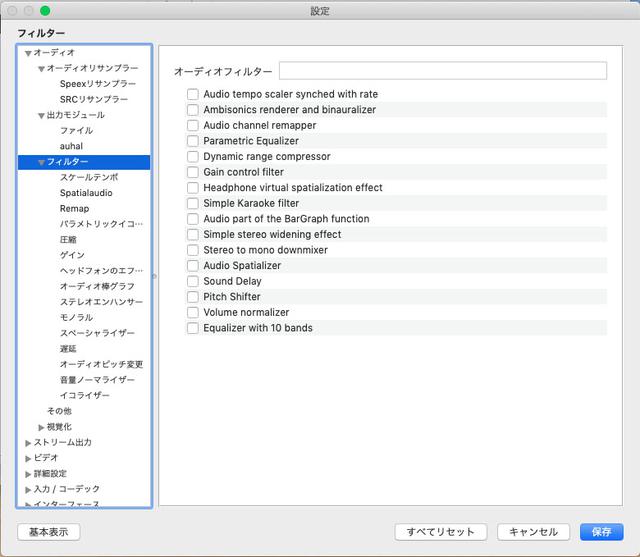Image resolution: width=640 pixels, height=557 pixels.
Task: Select 音量ノーマライザー tree item
Action: tap(97, 380)
